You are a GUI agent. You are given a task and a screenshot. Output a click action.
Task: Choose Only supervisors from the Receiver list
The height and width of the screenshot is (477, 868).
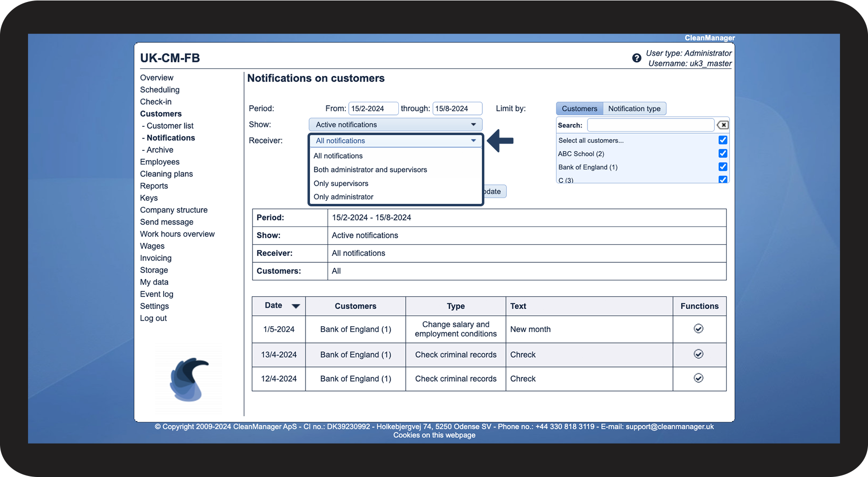(x=341, y=183)
